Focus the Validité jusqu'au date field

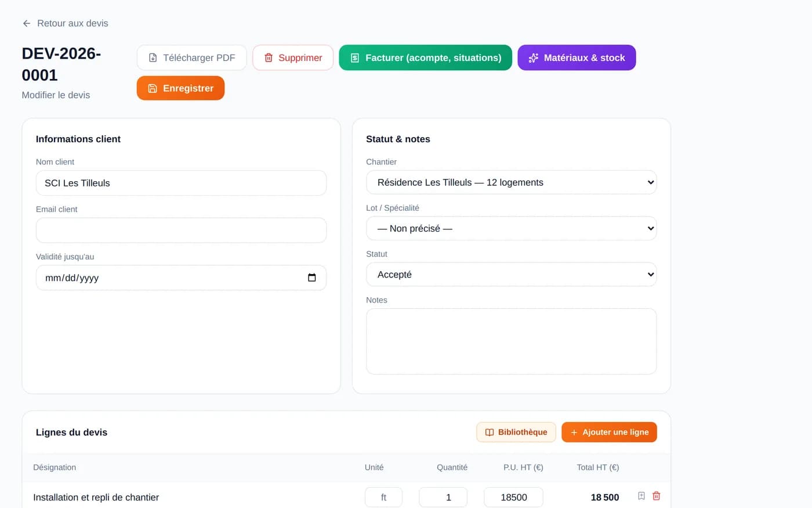[181, 278]
